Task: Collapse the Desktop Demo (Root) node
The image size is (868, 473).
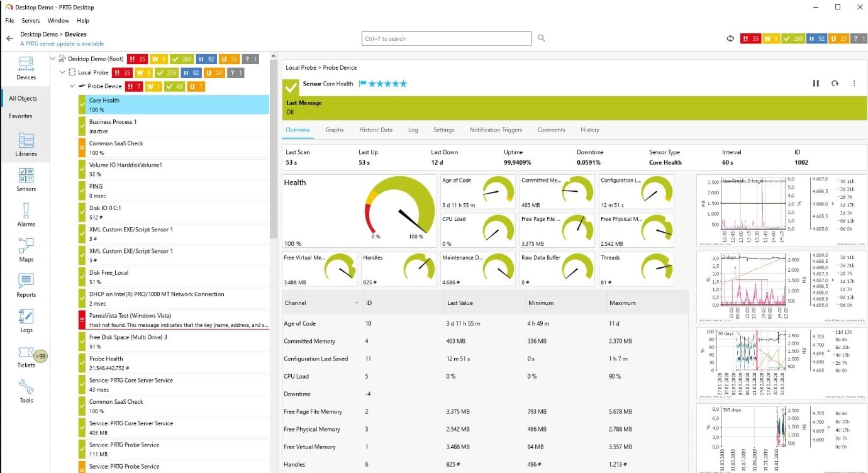Action: tap(53, 59)
